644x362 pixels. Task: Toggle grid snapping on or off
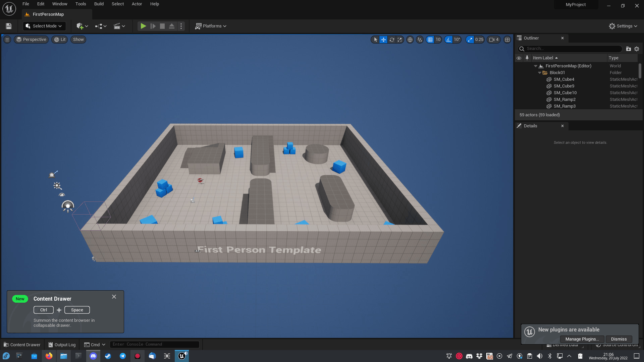coord(430,40)
